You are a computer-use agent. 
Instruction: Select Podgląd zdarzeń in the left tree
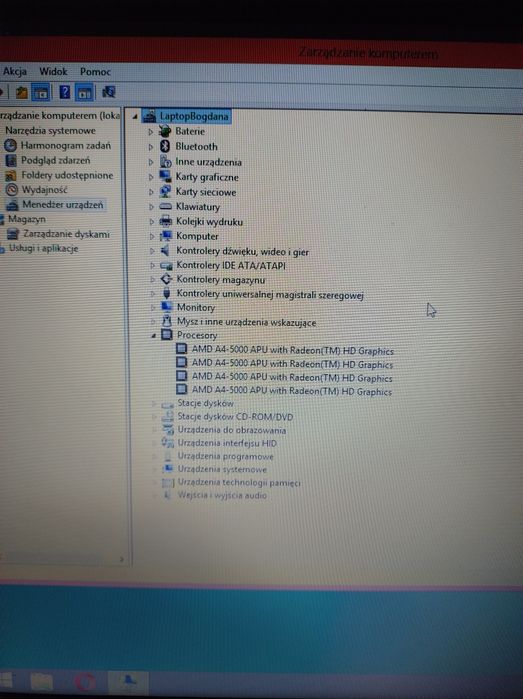point(56,160)
